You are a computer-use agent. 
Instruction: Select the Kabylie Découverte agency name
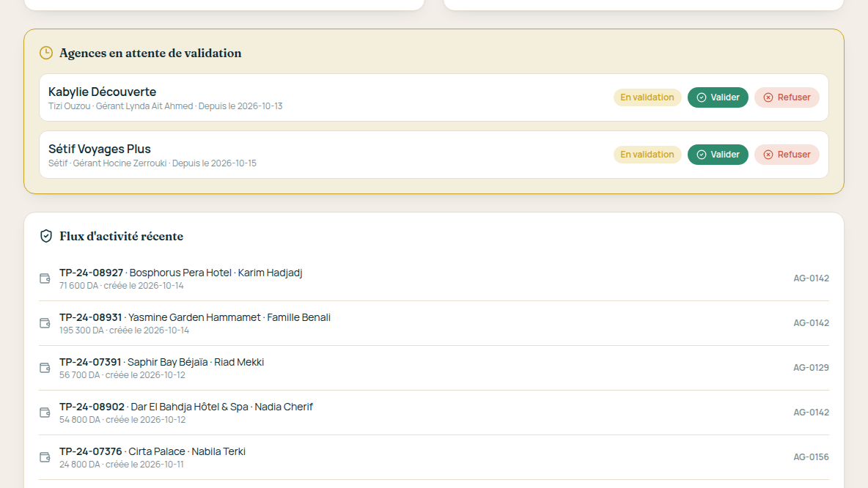[x=103, y=92]
